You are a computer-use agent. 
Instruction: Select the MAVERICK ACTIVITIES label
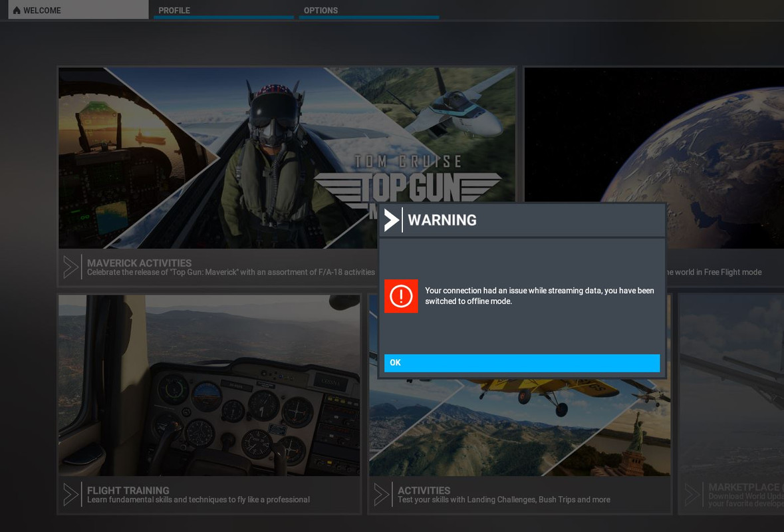(139, 263)
